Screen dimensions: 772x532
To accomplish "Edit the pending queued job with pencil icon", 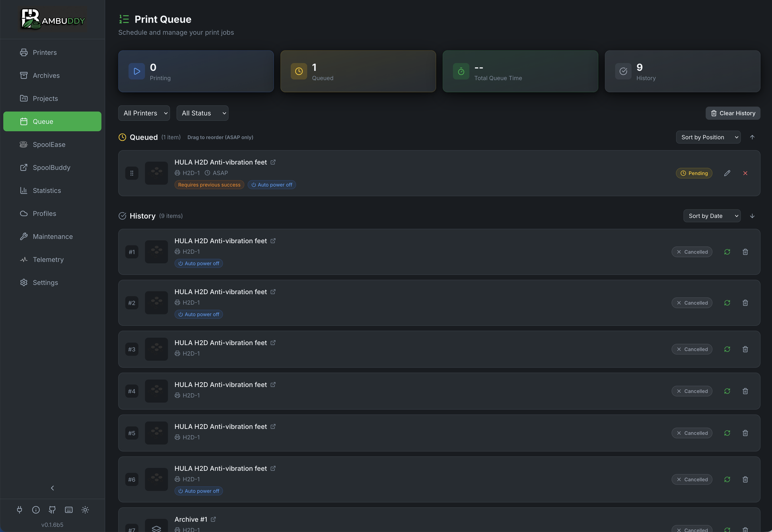I will click(727, 173).
